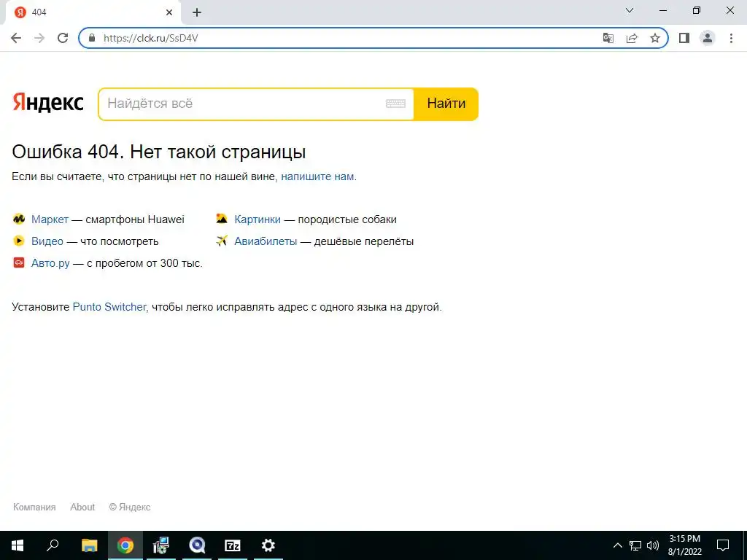Show hidden tray icons chevron

tap(617, 545)
